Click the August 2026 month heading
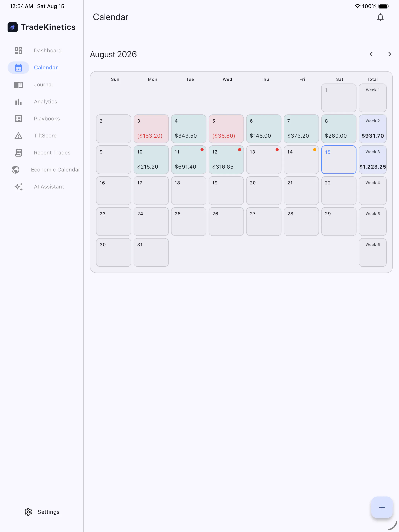 tap(113, 54)
